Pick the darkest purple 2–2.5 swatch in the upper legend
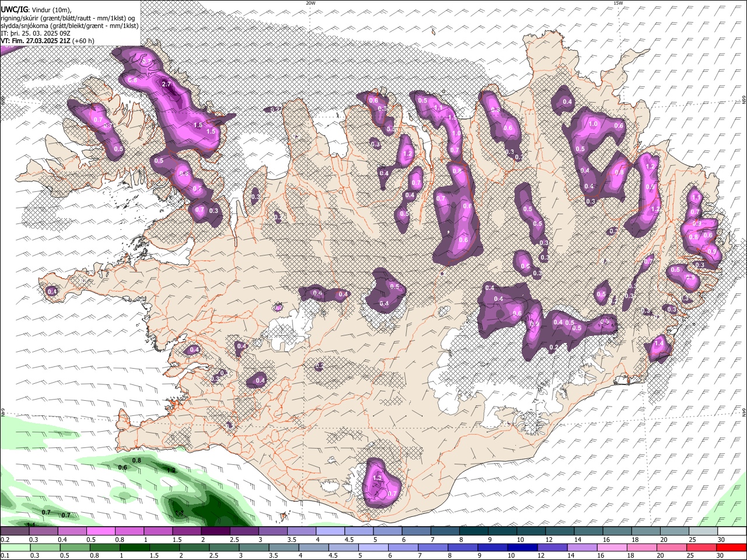Viewport: 747px width, 560px height. [x=215, y=531]
